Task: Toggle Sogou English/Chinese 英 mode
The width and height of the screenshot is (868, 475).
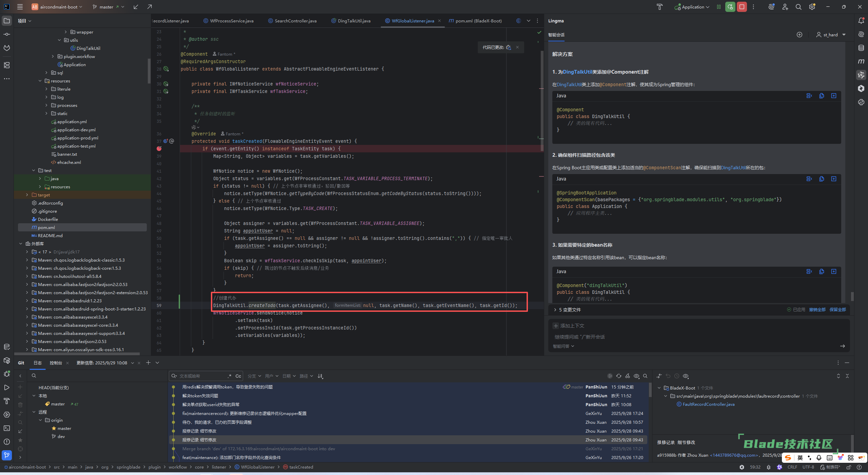Action: (800, 458)
